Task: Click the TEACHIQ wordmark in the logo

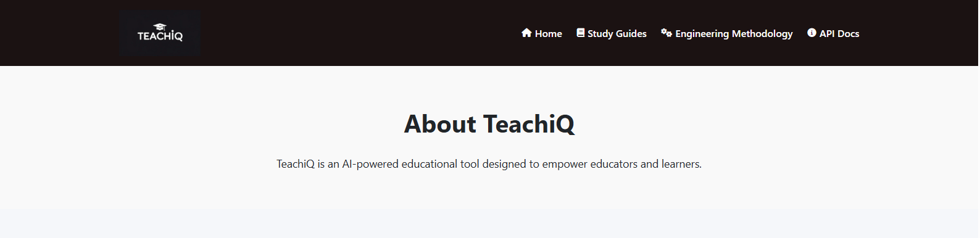Action: (x=160, y=36)
